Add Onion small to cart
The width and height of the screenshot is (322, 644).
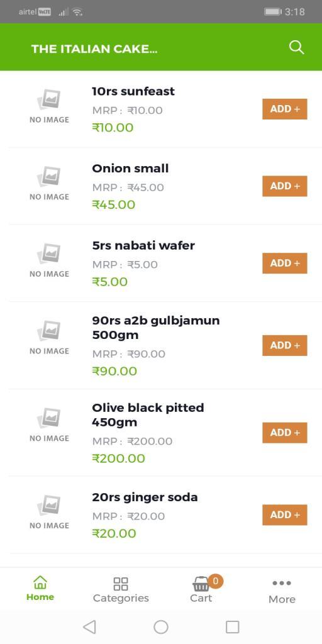pos(285,186)
